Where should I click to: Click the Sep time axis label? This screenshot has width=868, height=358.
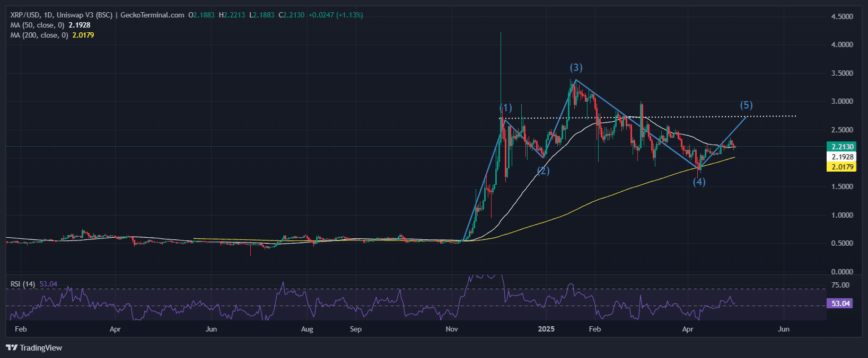click(x=356, y=329)
